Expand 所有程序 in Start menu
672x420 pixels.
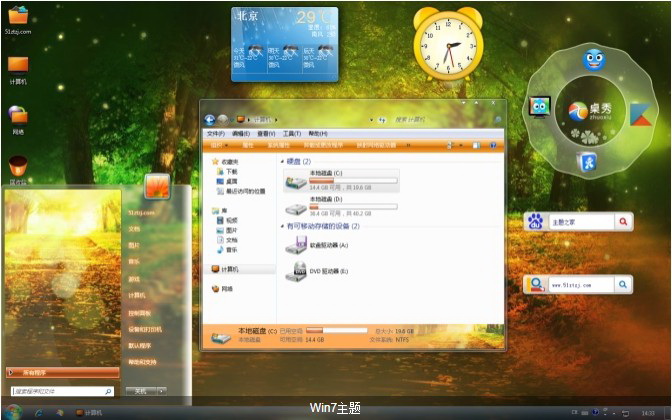tap(63, 372)
